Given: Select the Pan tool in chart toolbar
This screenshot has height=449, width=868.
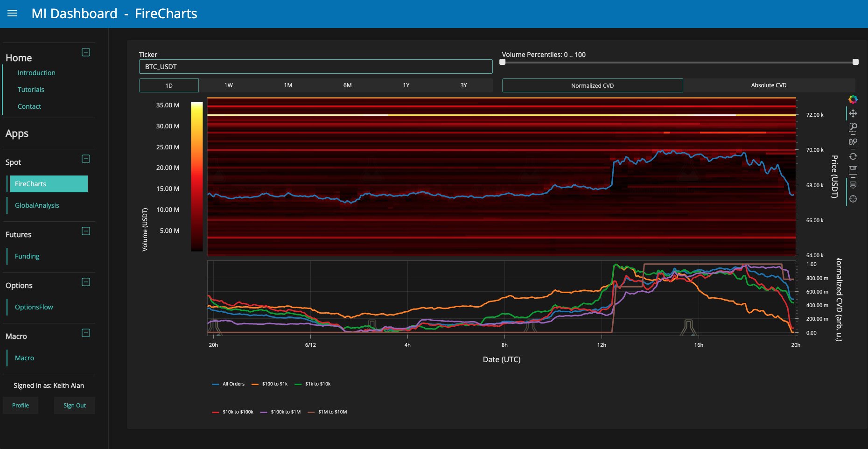Looking at the screenshot, I should [853, 113].
